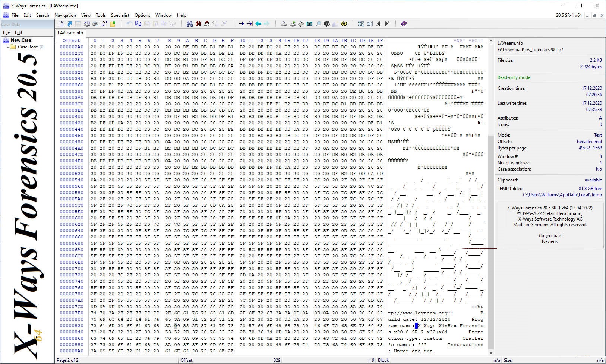
Task: Open the Properties icon in toolbar
Action: 104,24
